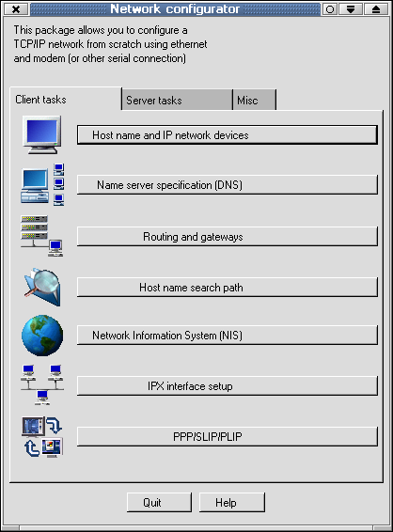
Task: Click the monitor icon beside Host name button
Action: (x=42, y=134)
